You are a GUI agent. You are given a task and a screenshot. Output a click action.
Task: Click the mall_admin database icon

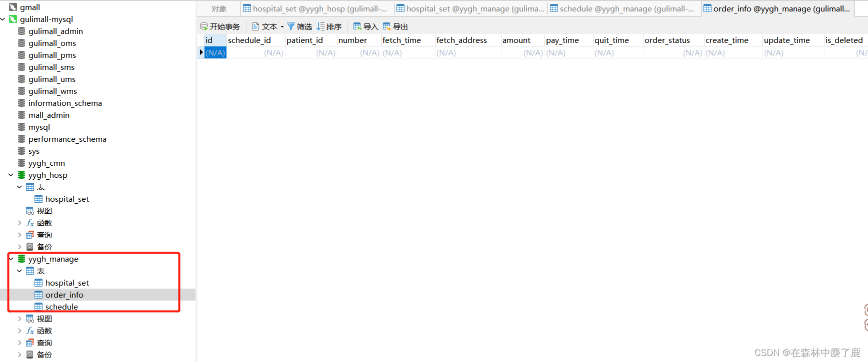(x=21, y=115)
